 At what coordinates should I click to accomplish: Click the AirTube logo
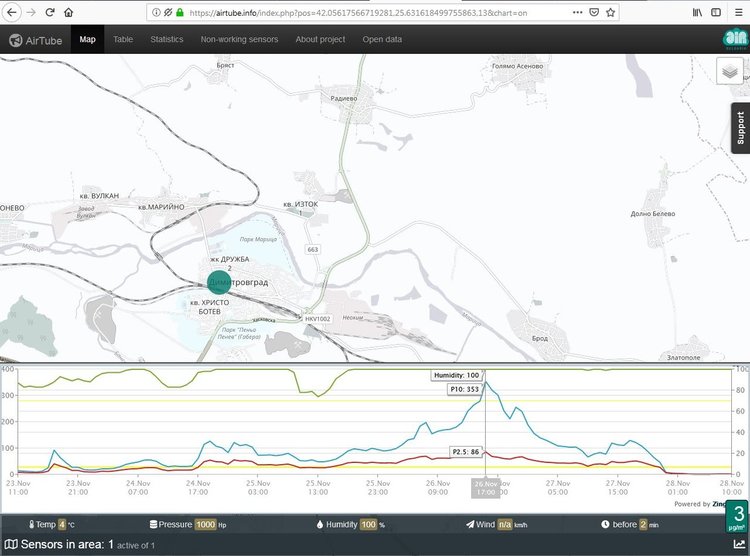click(x=36, y=39)
